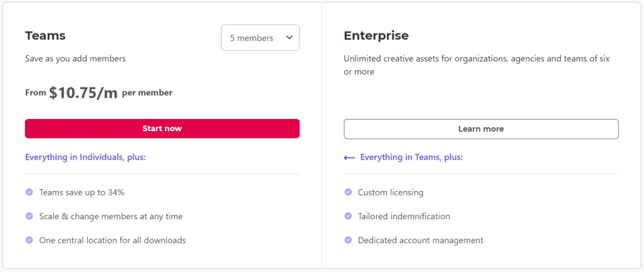Screen dimensions: 644x272
Task: Click the left arrow before Everything in Teams
Action: tap(349, 158)
